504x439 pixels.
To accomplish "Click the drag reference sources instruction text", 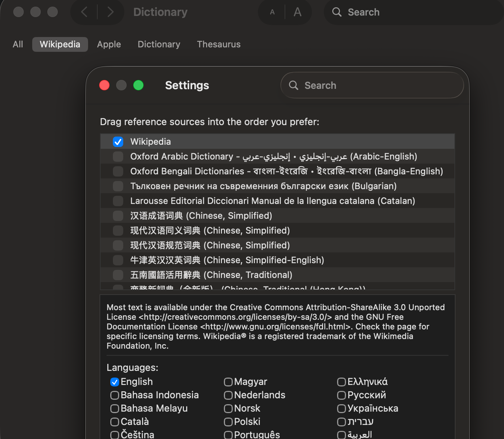I will [x=209, y=122].
